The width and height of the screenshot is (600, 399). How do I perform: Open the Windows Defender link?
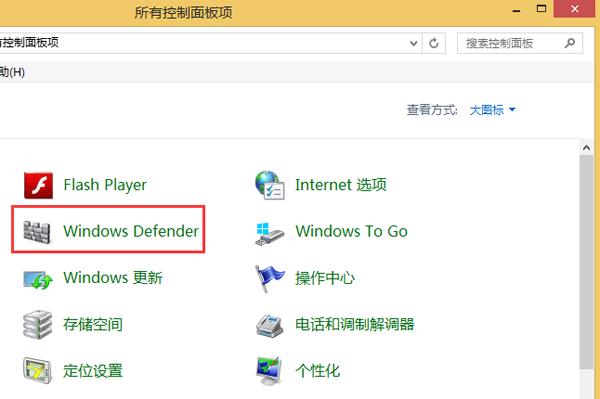tap(131, 231)
